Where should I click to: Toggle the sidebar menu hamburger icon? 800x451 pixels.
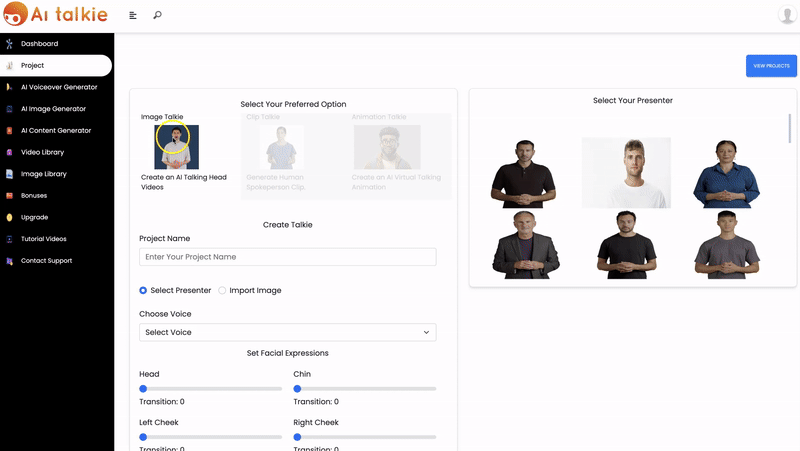(x=133, y=15)
